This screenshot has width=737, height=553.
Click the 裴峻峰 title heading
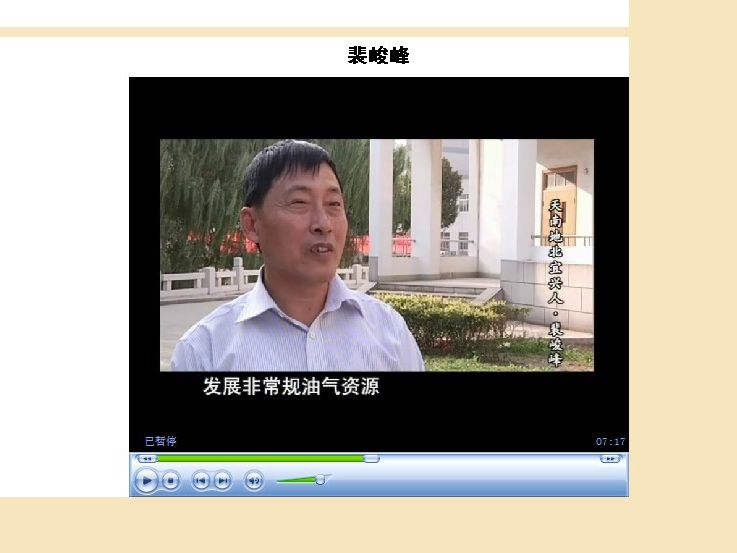point(378,56)
